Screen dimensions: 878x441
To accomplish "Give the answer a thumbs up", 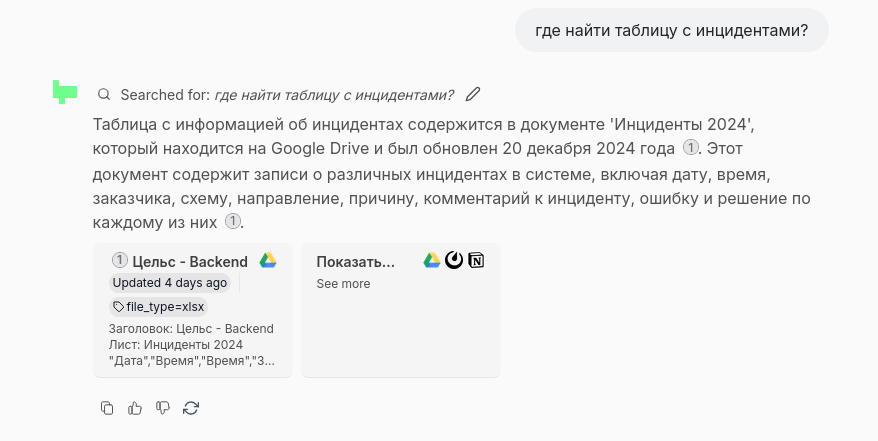I will 135,408.
